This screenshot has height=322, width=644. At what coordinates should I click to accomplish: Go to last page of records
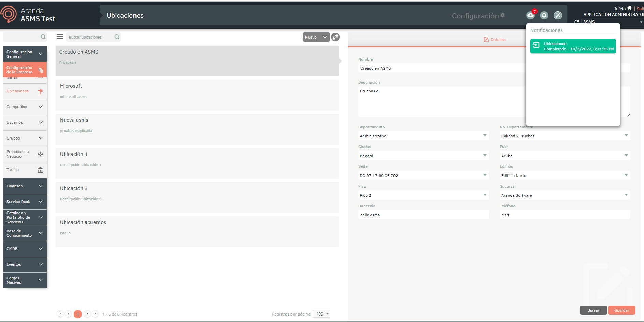(x=95, y=314)
